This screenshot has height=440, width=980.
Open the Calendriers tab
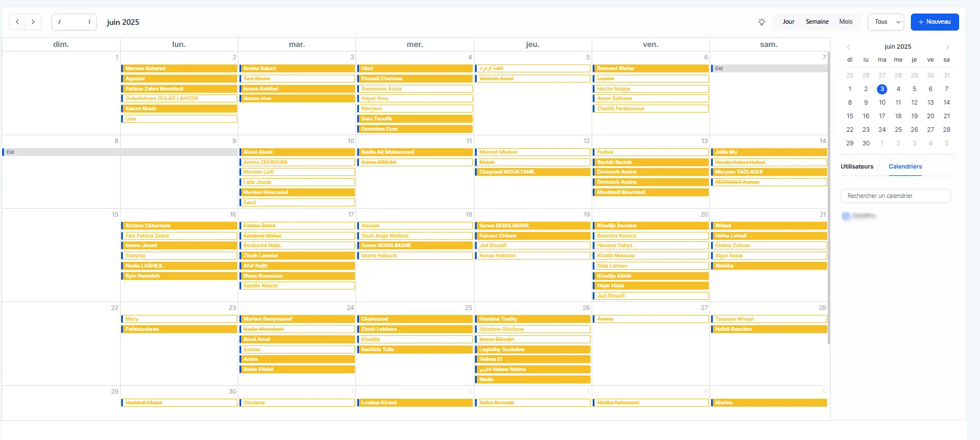tap(905, 167)
